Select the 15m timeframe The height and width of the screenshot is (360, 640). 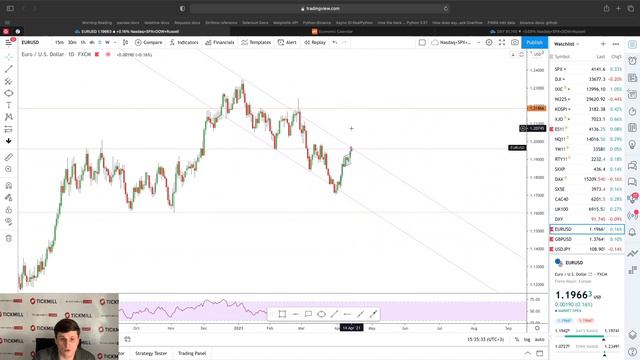click(59, 42)
